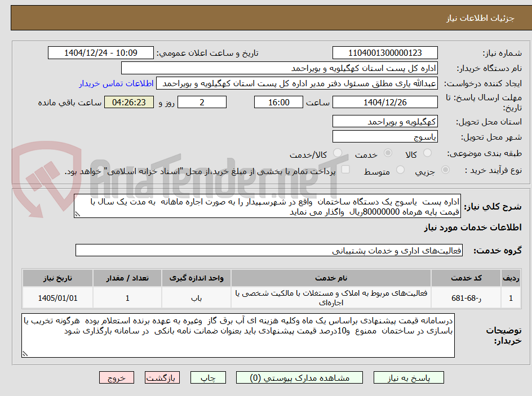Click the deadline date field 1404/12/26
This screenshot has width=532, height=396.
coord(385,102)
